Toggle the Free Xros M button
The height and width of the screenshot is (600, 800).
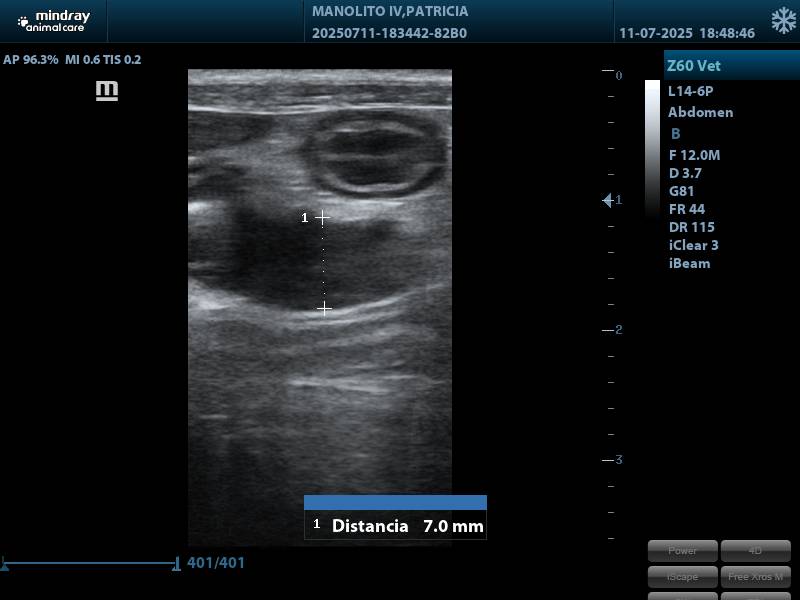tap(755, 576)
